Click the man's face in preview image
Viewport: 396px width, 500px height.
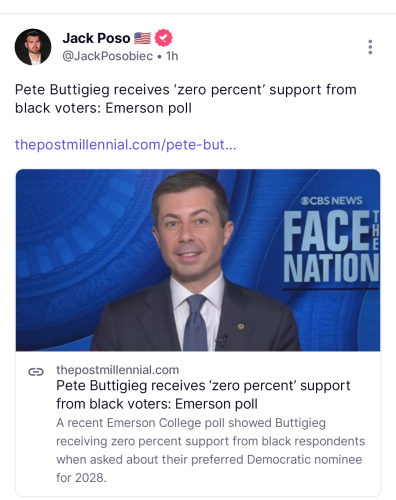tap(192, 233)
